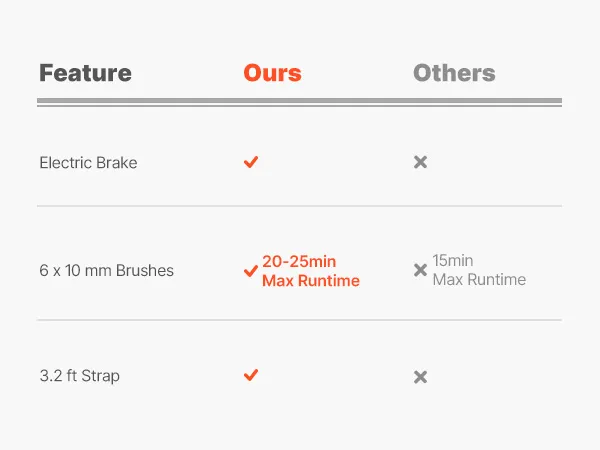Click the gray X beside 15min
600x450 pixels.
(x=421, y=270)
